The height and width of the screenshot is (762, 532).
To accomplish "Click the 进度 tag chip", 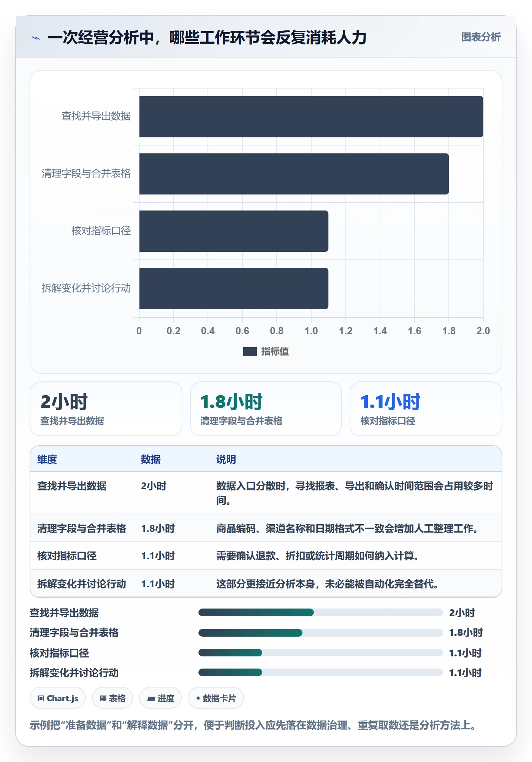I will 160,698.
